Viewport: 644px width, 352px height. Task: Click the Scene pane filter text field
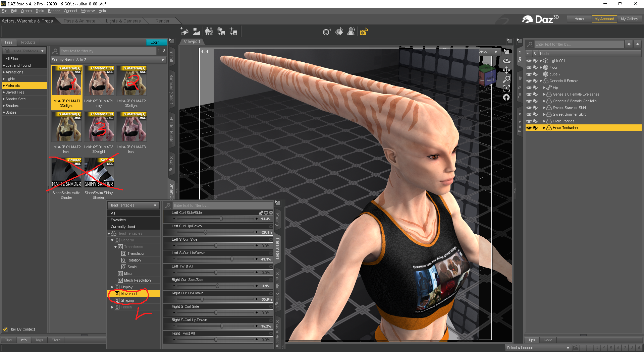(579, 44)
